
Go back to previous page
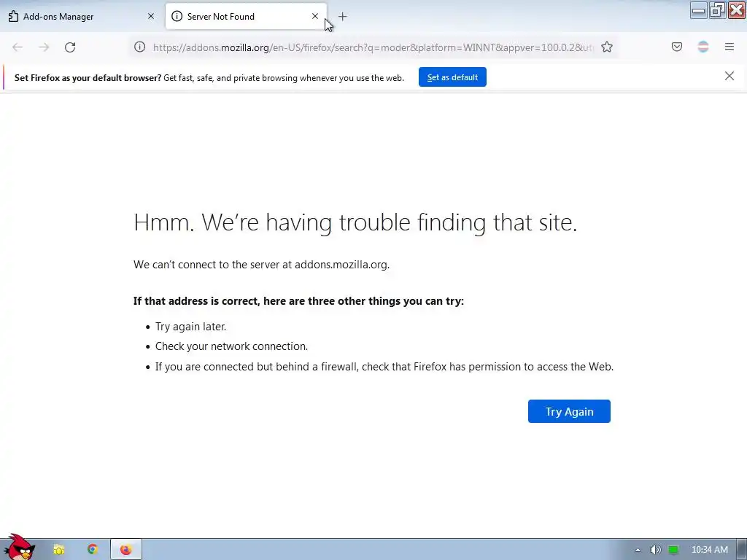[x=18, y=47]
